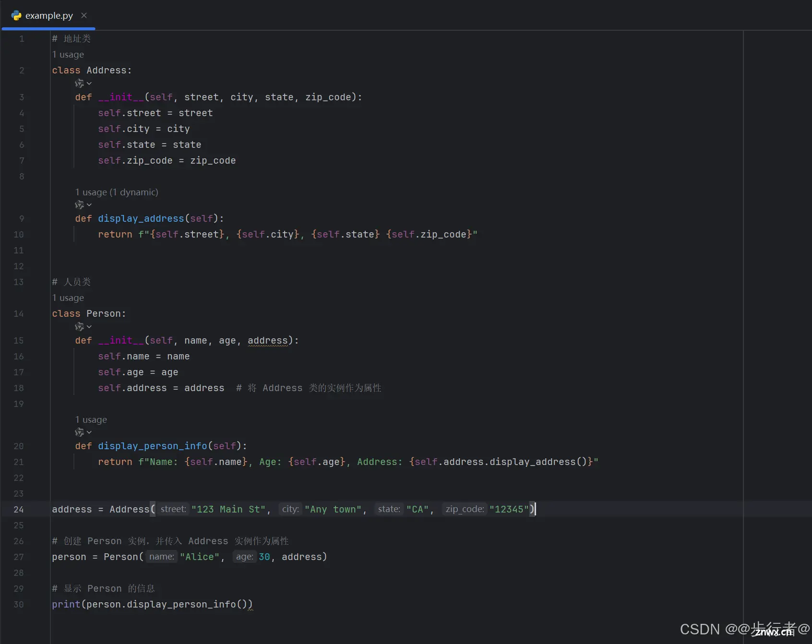Click the string "12345" on line 24
The height and width of the screenshot is (644, 812).
509,510
